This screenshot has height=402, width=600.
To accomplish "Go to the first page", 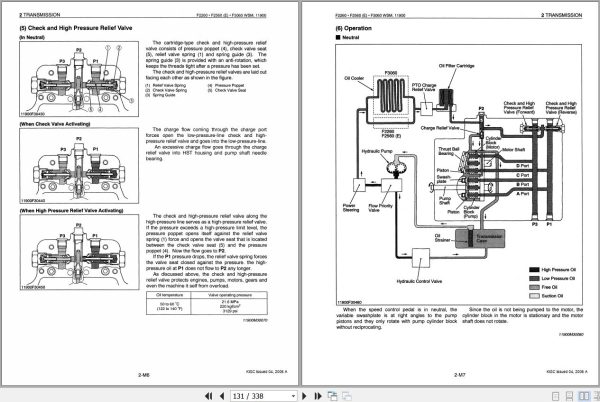I will (x=209, y=396).
